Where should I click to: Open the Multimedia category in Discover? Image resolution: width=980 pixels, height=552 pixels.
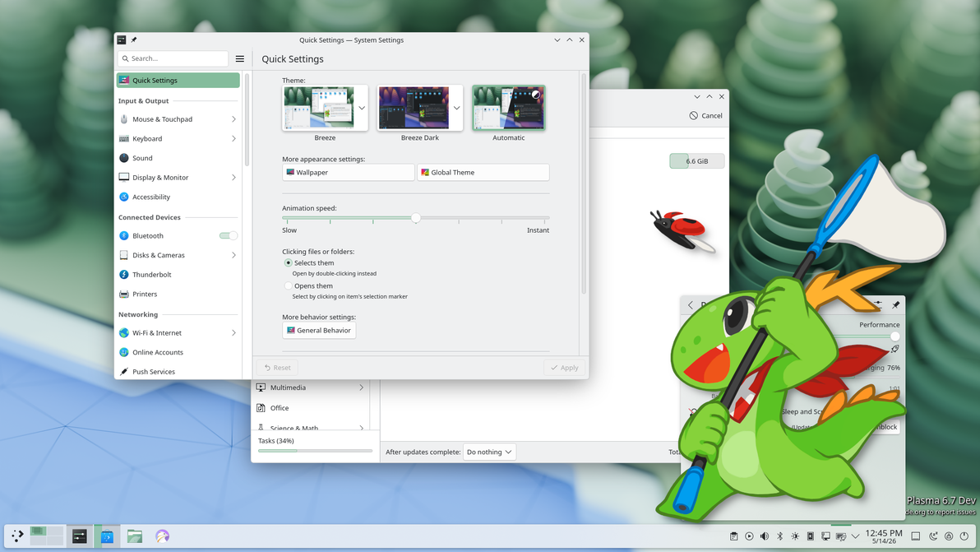311,387
